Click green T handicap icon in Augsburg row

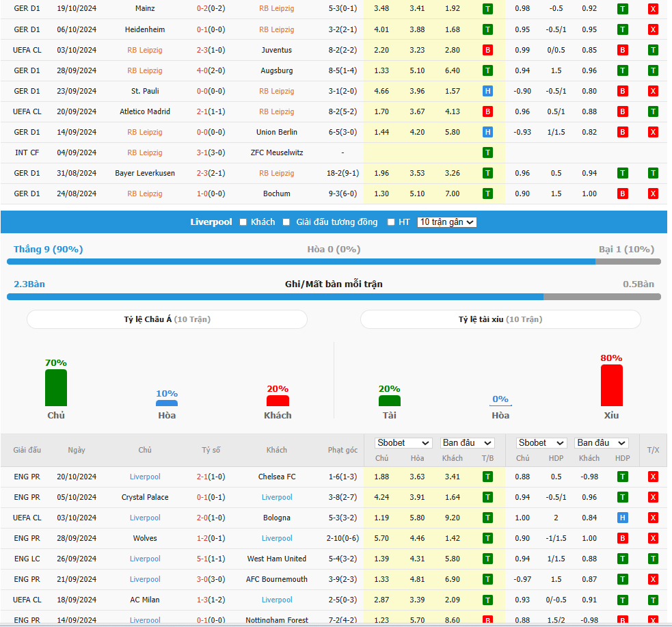click(622, 70)
